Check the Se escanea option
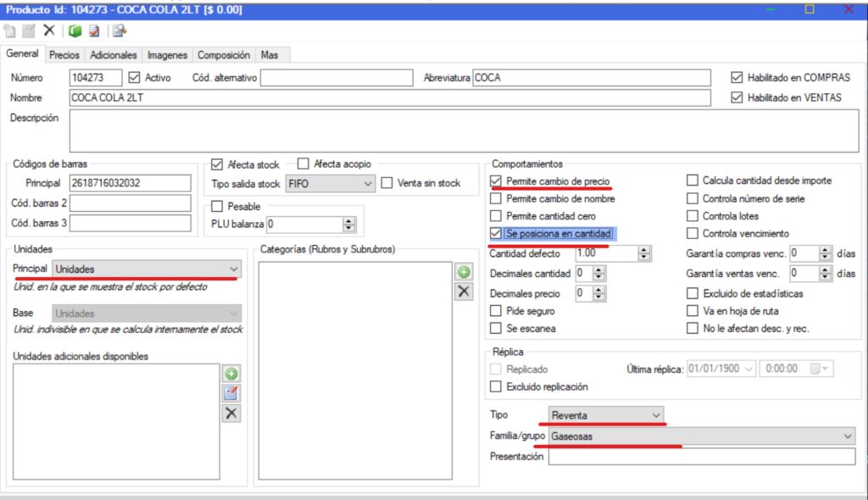The height and width of the screenshot is (500, 868). pos(495,328)
